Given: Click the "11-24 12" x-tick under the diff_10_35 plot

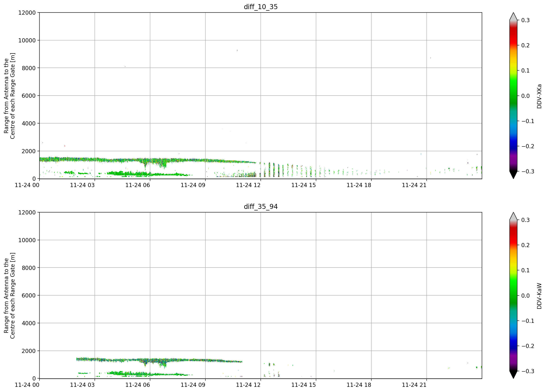Looking at the screenshot, I should 248,185.
